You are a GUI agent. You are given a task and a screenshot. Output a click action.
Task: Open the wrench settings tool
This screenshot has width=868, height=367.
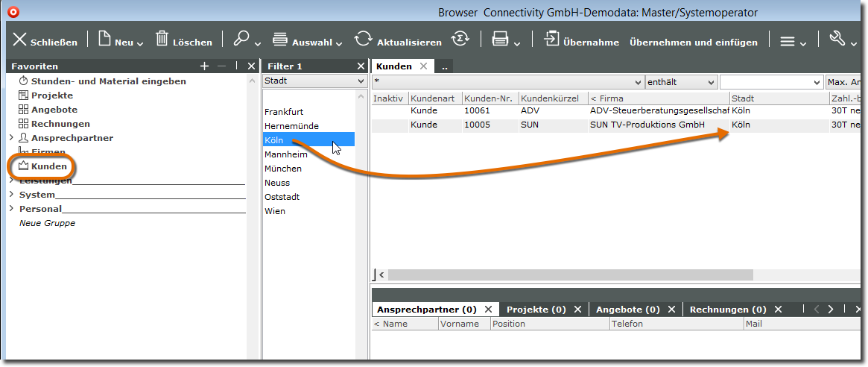click(x=837, y=40)
